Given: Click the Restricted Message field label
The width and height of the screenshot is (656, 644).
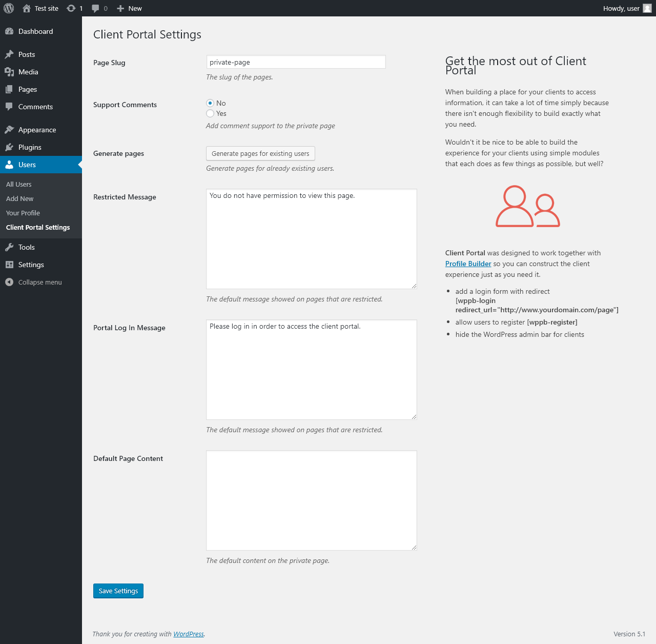Looking at the screenshot, I should [x=125, y=197].
